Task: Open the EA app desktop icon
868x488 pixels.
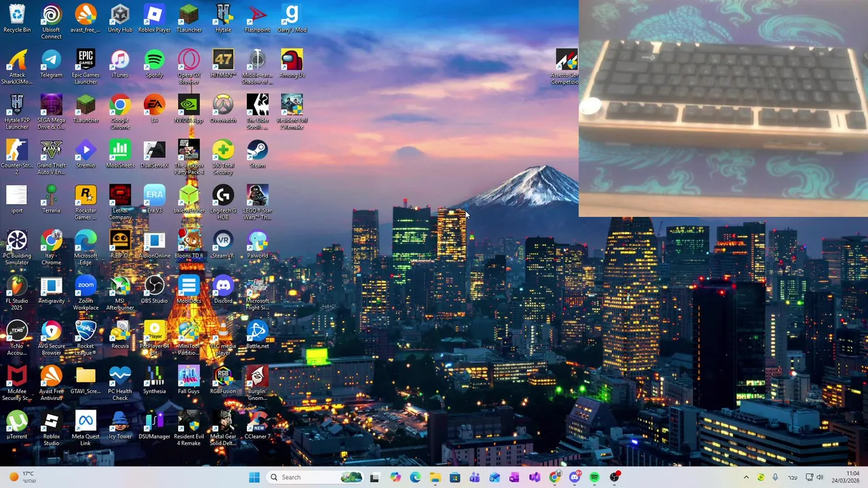Action: point(155,109)
